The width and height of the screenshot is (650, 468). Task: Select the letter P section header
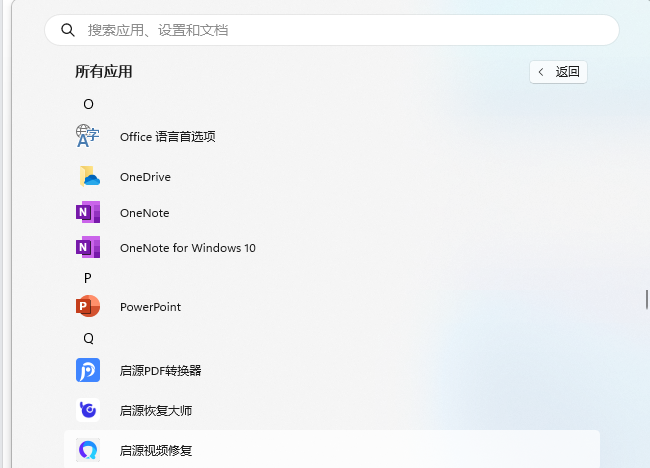click(87, 278)
